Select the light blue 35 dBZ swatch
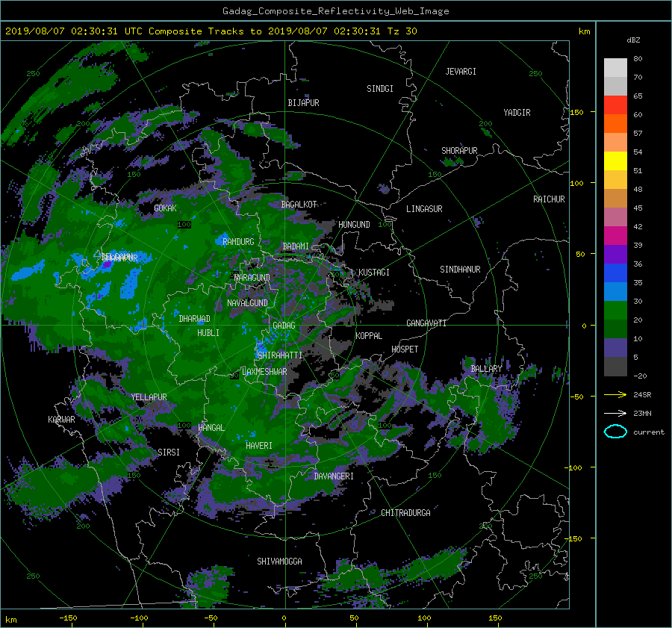This screenshot has width=672, height=628. pos(615,291)
